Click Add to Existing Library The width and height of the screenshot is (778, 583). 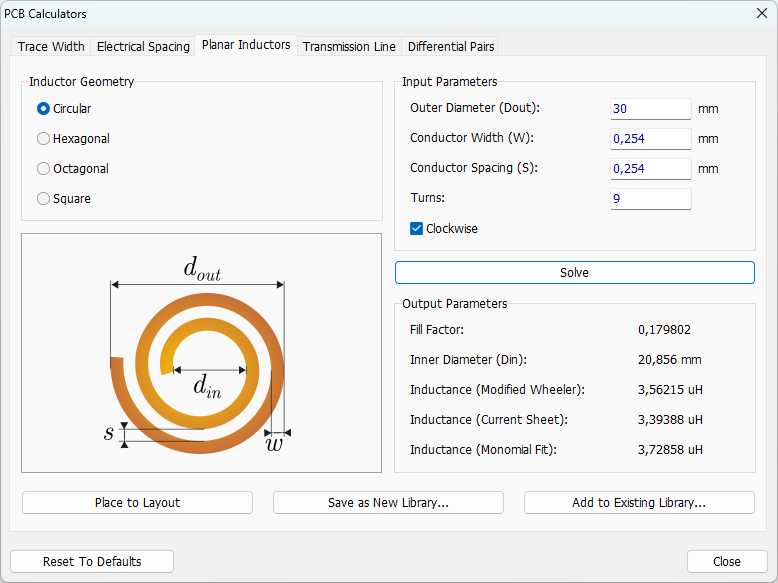coord(639,503)
